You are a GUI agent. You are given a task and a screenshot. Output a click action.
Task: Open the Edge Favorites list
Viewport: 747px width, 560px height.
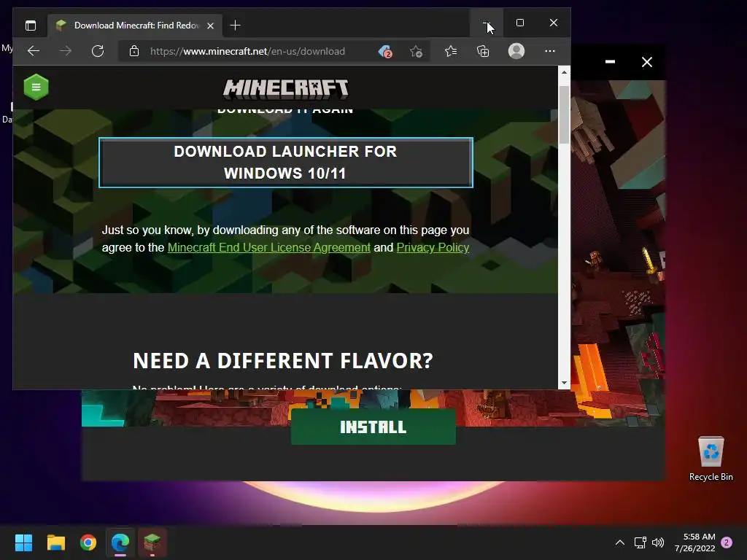[451, 51]
